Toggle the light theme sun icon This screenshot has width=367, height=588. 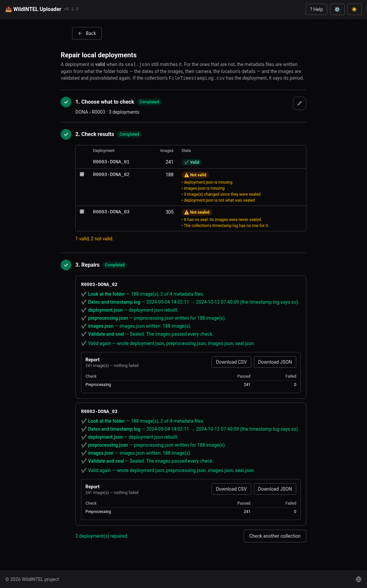point(354,9)
